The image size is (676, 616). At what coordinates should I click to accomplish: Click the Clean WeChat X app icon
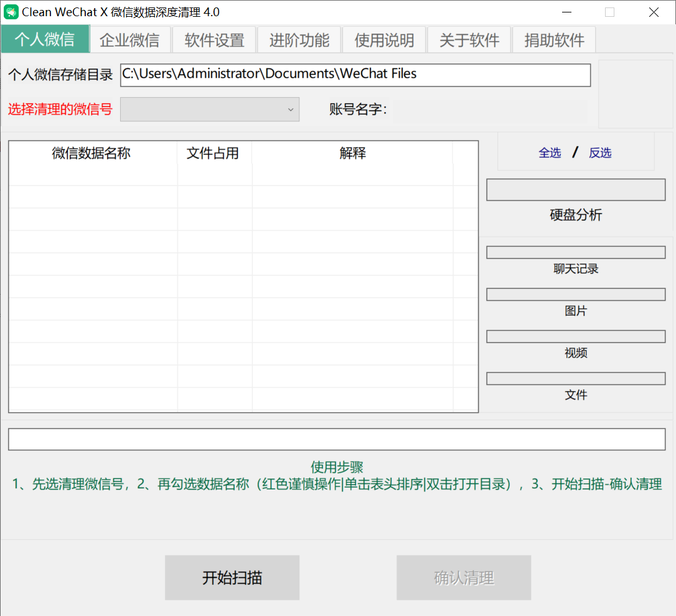pyautogui.click(x=11, y=12)
